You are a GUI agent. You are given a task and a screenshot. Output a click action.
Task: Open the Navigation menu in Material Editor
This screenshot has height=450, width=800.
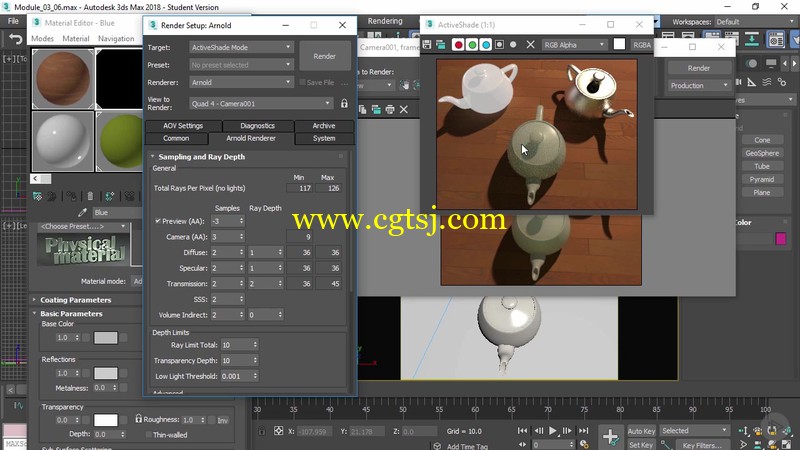[x=116, y=39]
